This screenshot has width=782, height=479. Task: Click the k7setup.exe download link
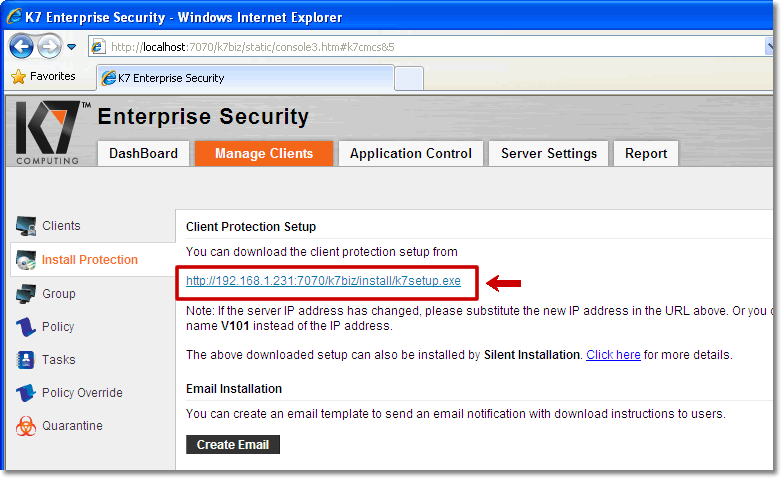pos(323,281)
